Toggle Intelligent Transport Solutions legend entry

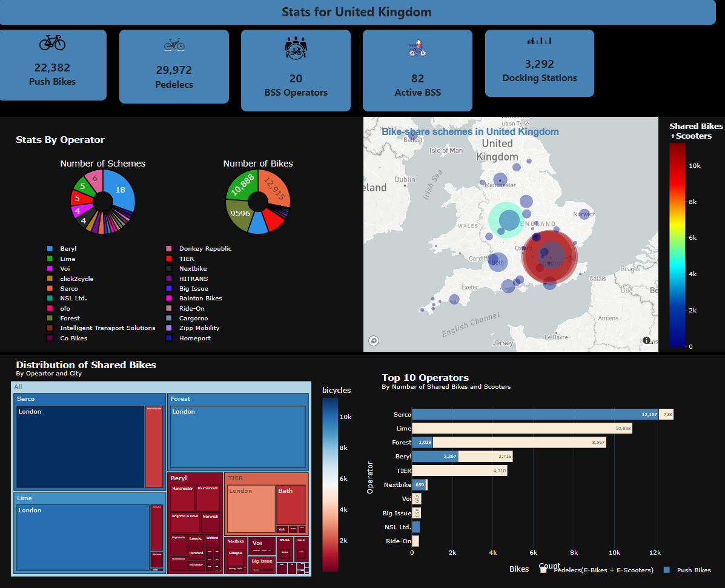click(x=101, y=328)
